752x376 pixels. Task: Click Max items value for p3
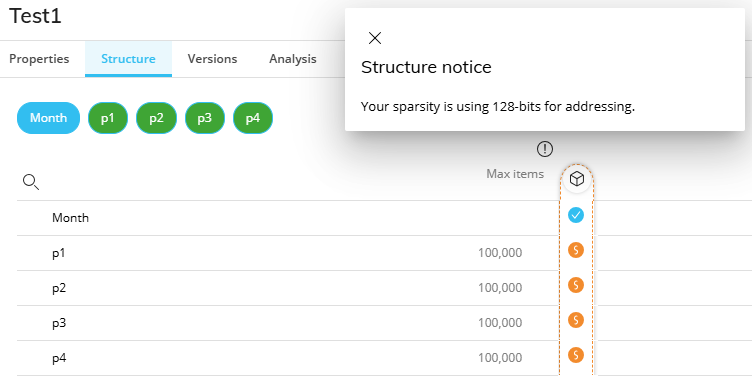click(x=500, y=323)
